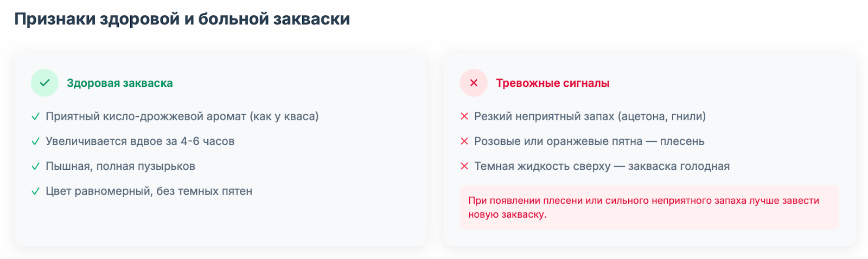Viewport: 868px width, 259px height.
Task: Click the text 'Розовые или оранжевые пятна — плесень'
Action: click(x=589, y=141)
